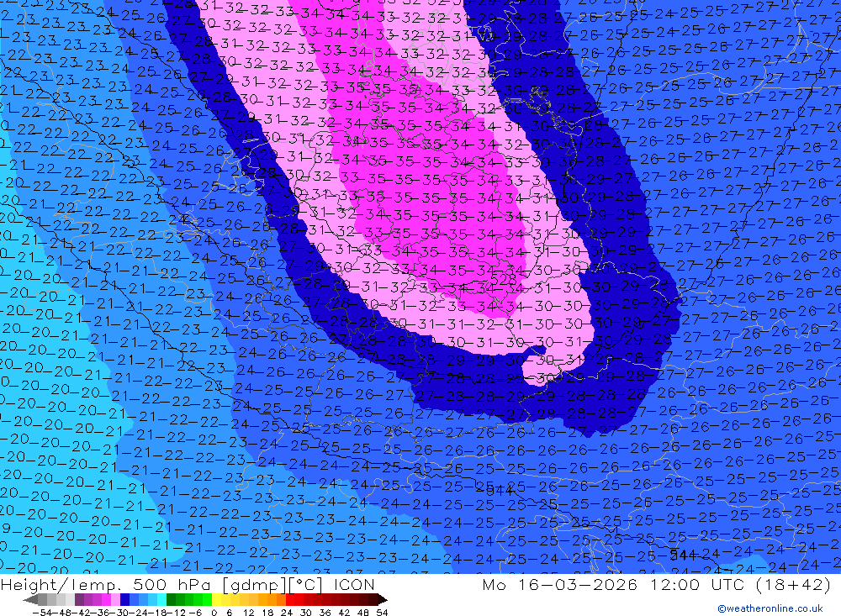The height and width of the screenshot is (616, 841).
Task: Click the right dark arrow end of color scale
Action: pos(383,599)
